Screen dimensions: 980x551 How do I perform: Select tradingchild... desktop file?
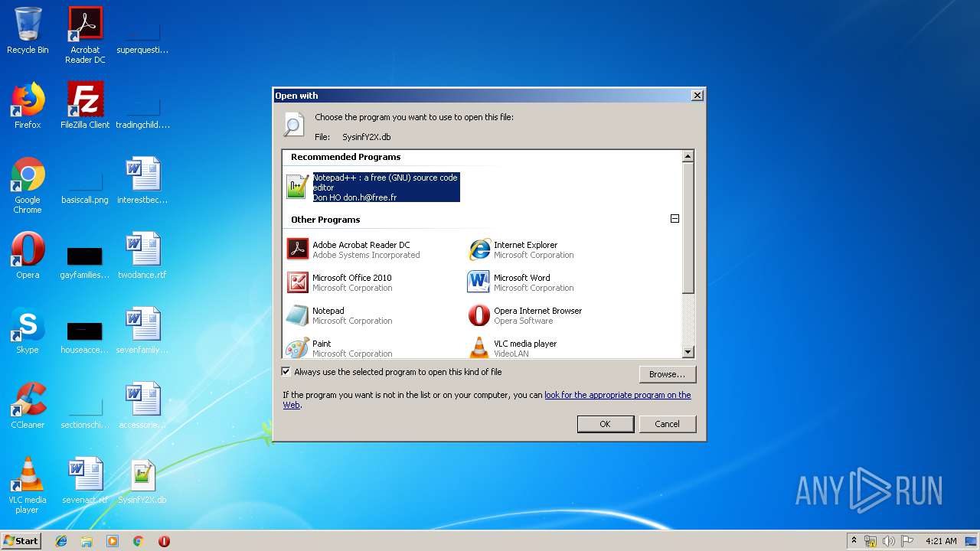coord(142,113)
